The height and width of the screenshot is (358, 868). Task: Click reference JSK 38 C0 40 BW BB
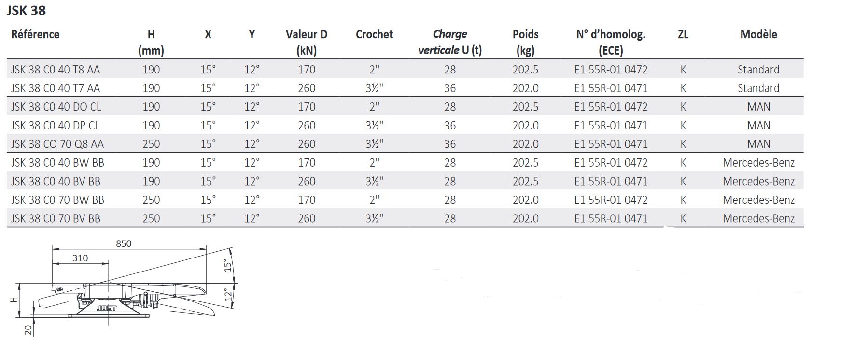pos(57,163)
